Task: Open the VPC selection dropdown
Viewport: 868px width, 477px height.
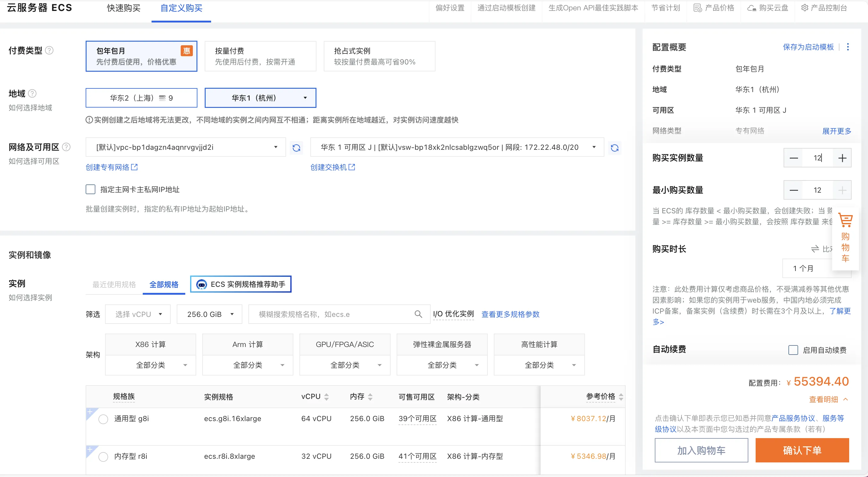Action: click(186, 147)
